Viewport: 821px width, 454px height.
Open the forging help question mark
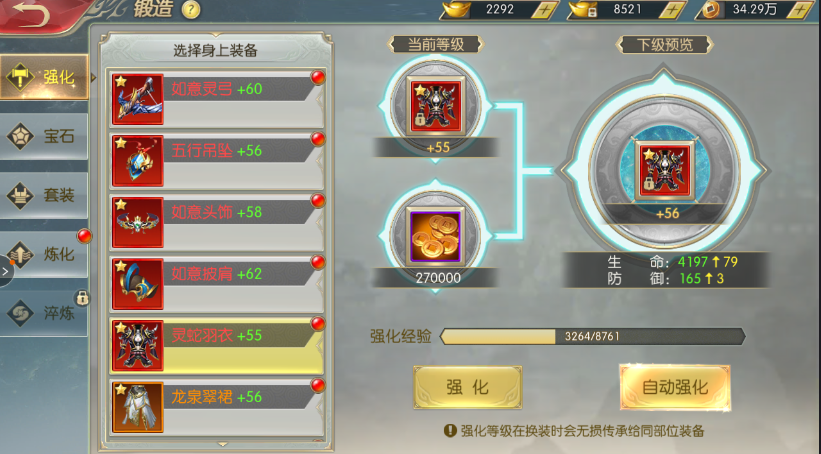tap(191, 9)
